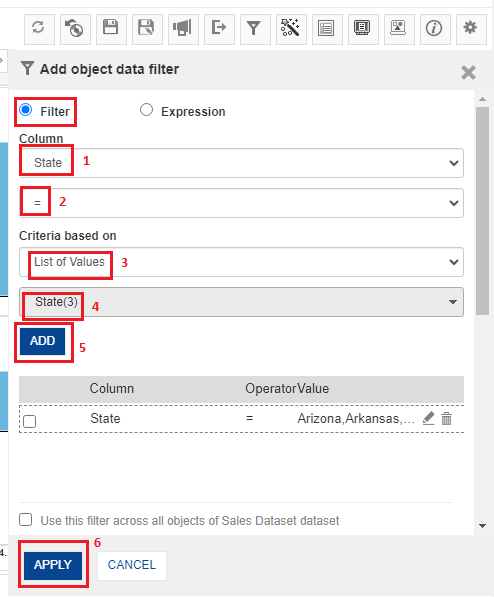Expand the List of Values dropdown
This screenshot has width=494, height=597.
click(241, 262)
